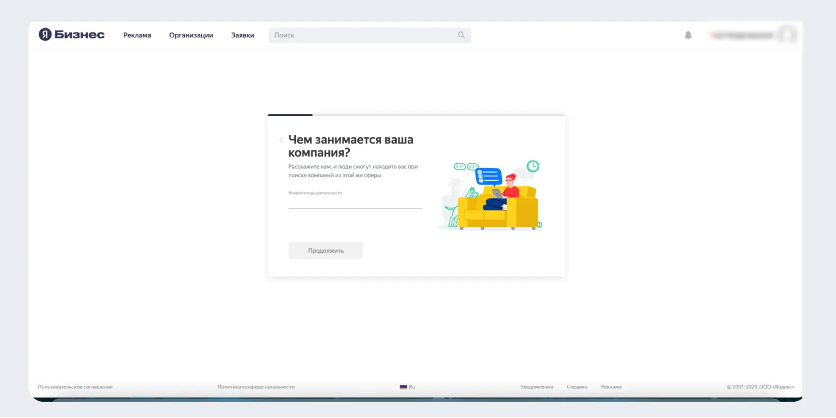Click the user profile avatar

(x=788, y=35)
